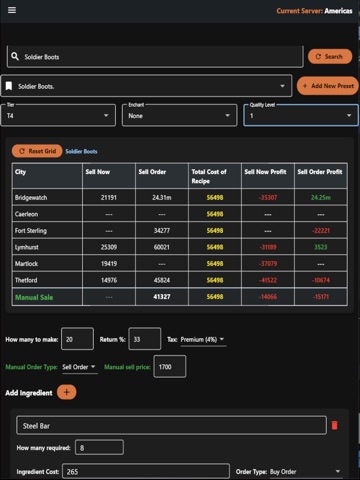This screenshot has height=480, width=360.
Task: Click Fort Sterling Sell Order value 34277
Action: (162, 231)
